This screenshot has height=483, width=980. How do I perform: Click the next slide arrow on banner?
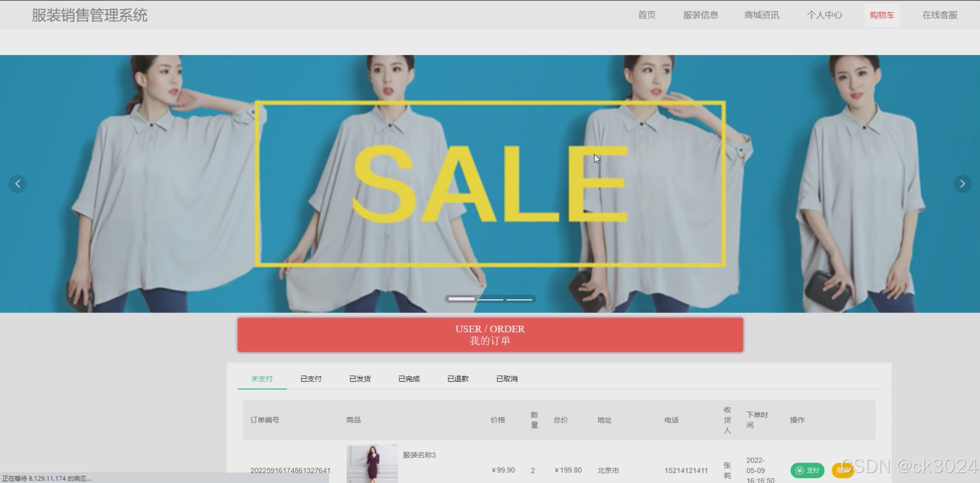[x=962, y=184]
